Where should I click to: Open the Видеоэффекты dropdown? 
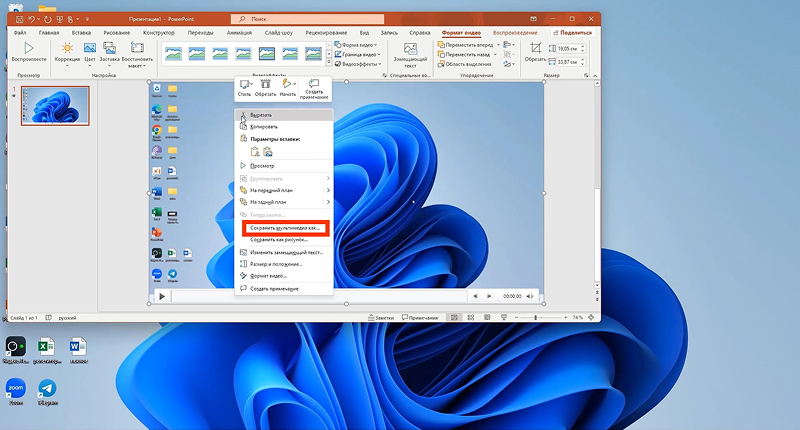pyautogui.click(x=358, y=64)
